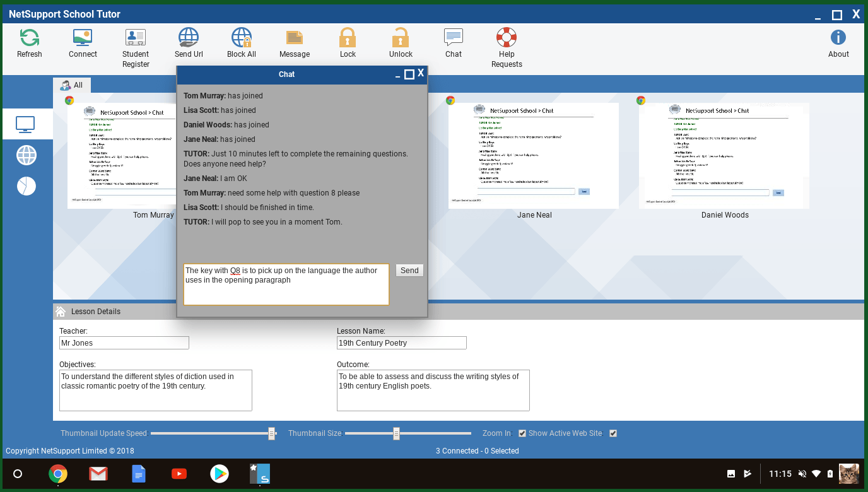The width and height of the screenshot is (868, 492).
Task: Select the monitor view in the sidebar
Action: point(26,124)
